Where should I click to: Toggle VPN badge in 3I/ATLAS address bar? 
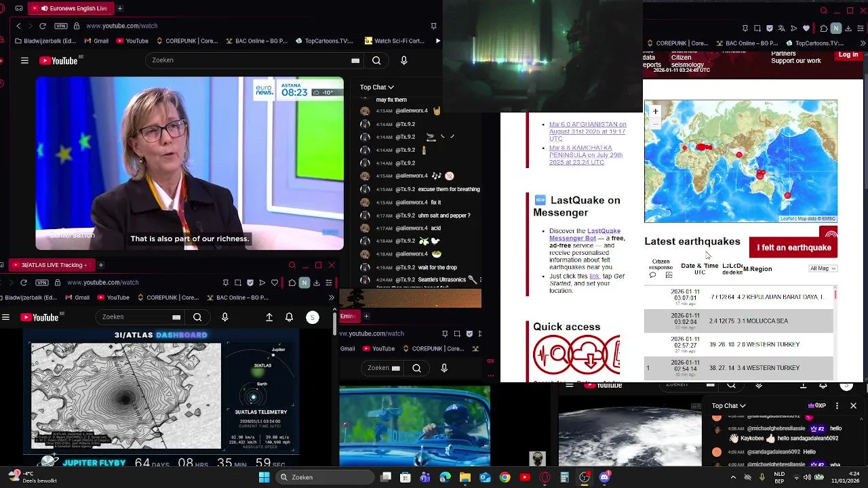(x=42, y=283)
